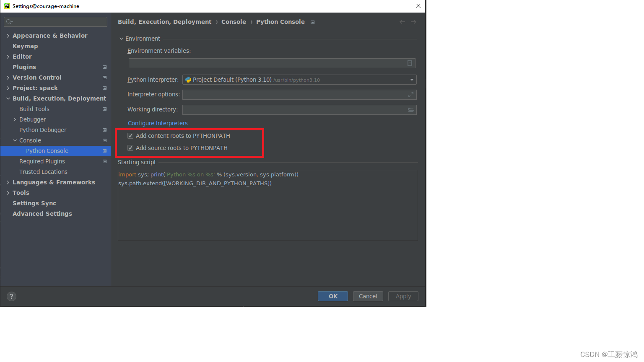
Task: Browse working directory using the folder icon
Action: [410, 109]
